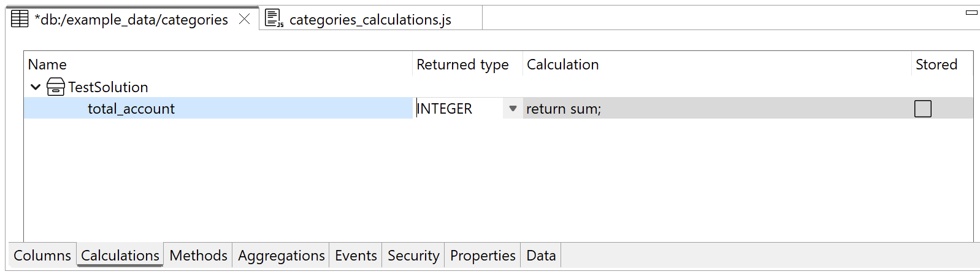The image size is (980, 274).
Task: Show the Events tab
Action: pos(356,256)
